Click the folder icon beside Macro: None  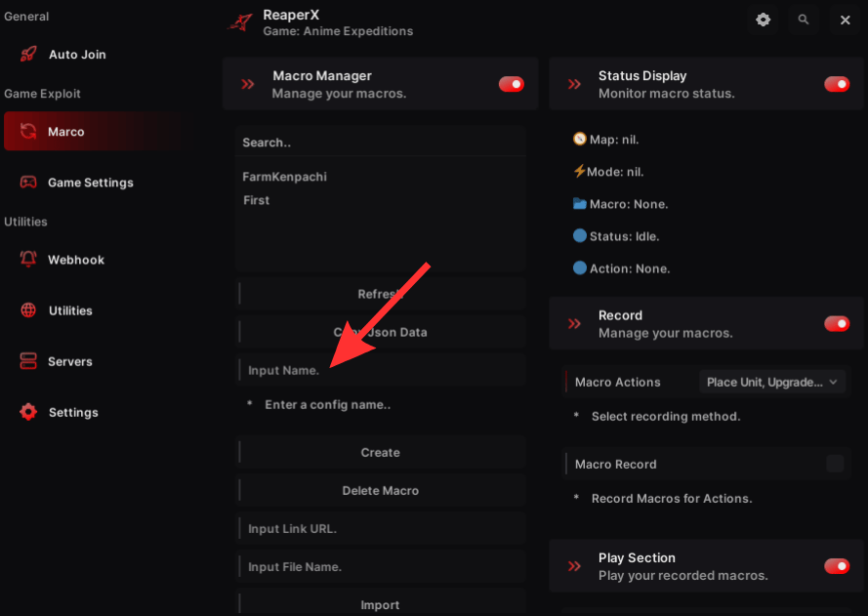tap(579, 203)
